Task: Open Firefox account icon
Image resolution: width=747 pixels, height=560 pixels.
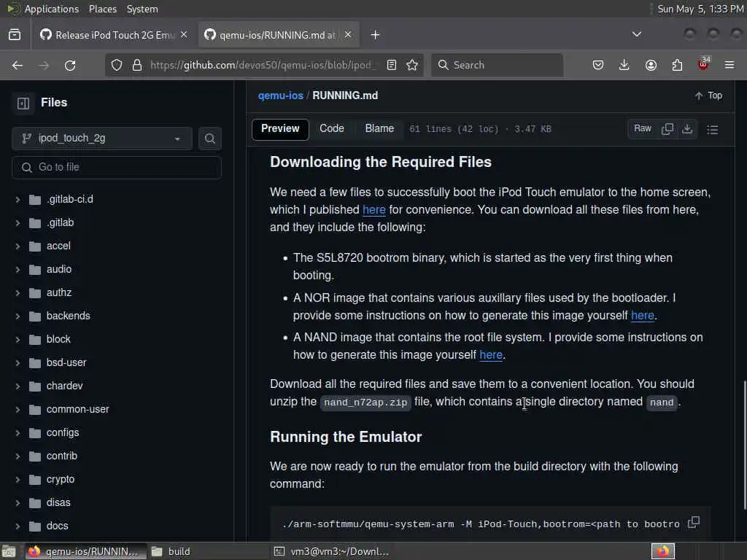Action: (x=651, y=65)
